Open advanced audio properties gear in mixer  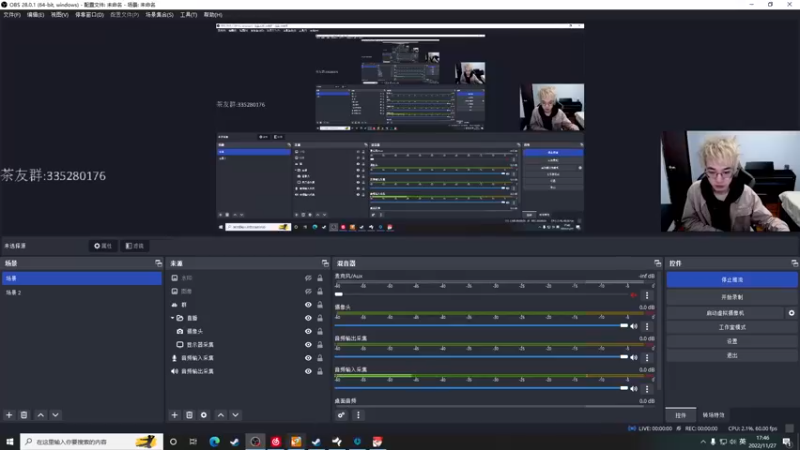click(x=341, y=415)
